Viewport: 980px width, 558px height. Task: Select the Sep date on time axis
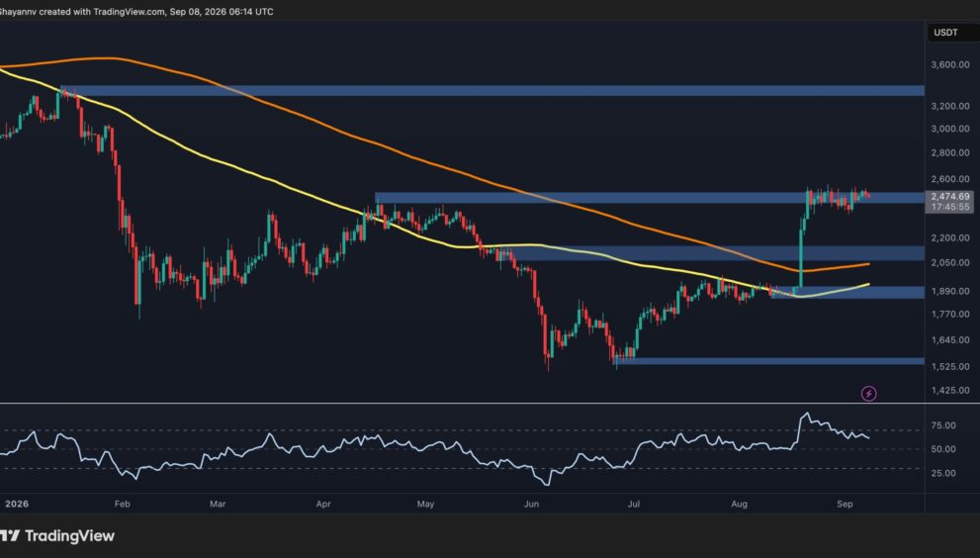(x=845, y=504)
